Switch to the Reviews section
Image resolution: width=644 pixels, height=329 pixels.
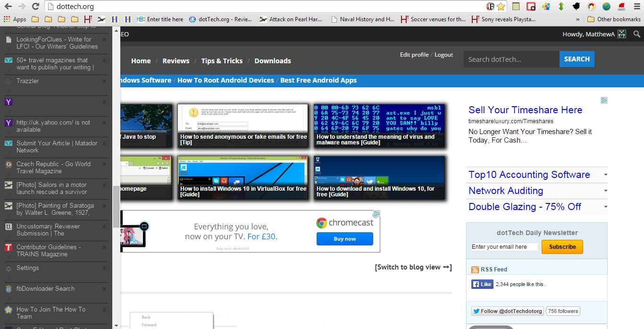coord(176,61)
